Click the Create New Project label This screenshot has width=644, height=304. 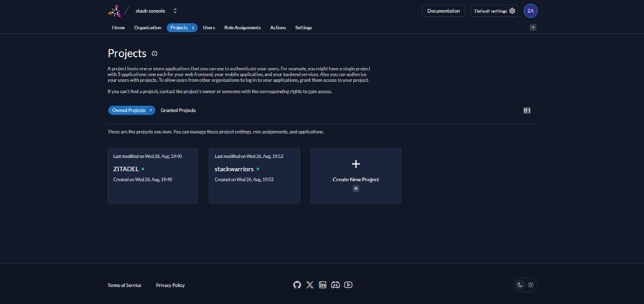(356, 179)
